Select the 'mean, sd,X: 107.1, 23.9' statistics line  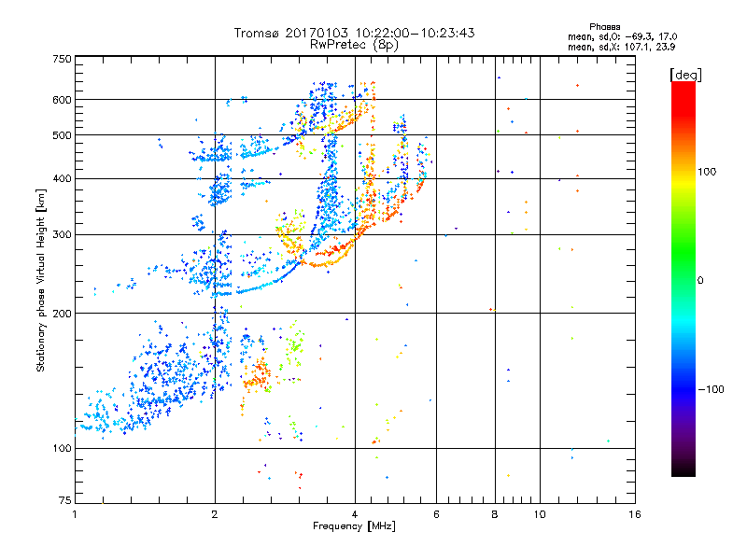tap(621, 47)
